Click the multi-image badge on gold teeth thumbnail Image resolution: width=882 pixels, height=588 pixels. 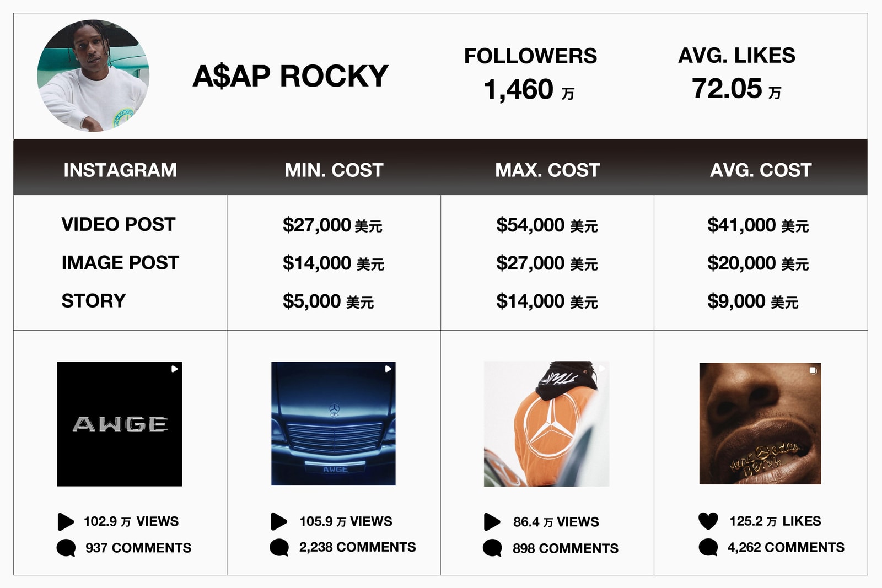pos(813,370)
